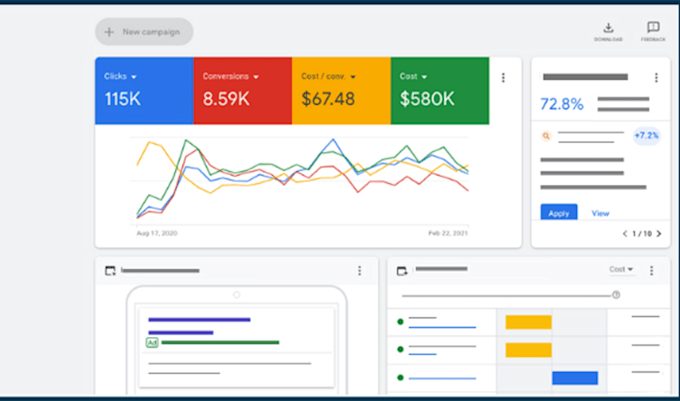Click the first row yellow cost bar
Screen dimensions: 680x401
(528, 322)
